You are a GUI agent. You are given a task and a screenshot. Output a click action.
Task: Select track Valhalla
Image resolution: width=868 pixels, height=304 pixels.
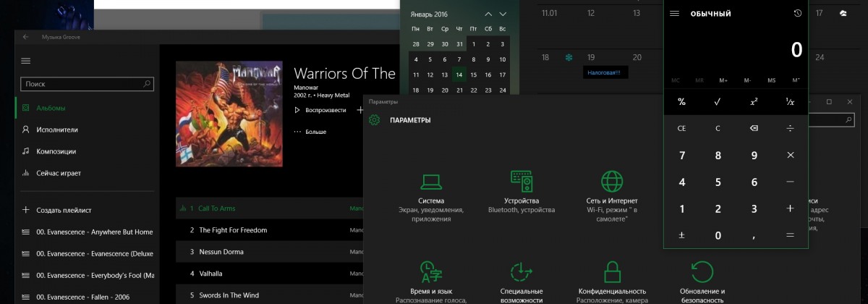[269, 274]
